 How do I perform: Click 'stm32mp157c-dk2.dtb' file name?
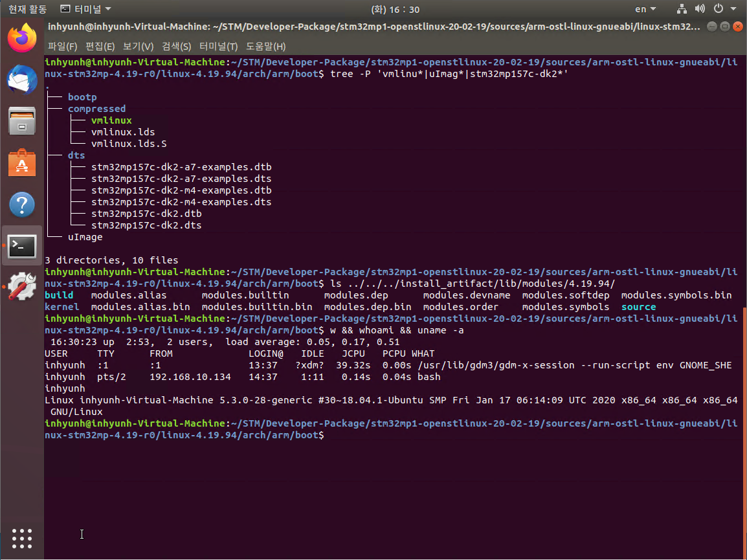pos(146,214)
